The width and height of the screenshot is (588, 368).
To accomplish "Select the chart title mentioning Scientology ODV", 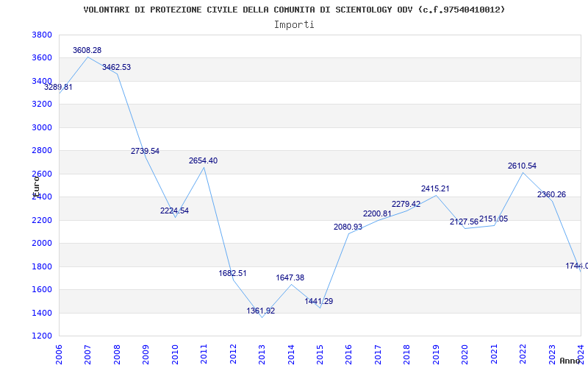I will (x=295, y=10).
